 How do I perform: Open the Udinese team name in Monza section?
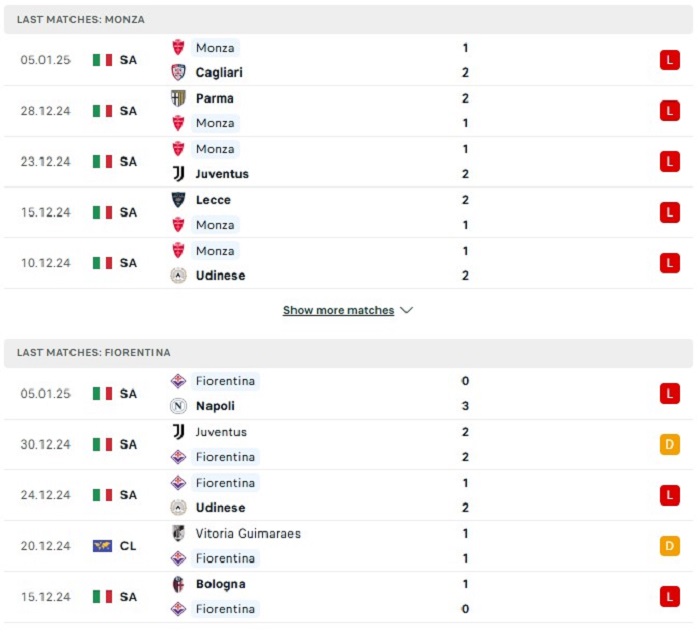[221, 275]
